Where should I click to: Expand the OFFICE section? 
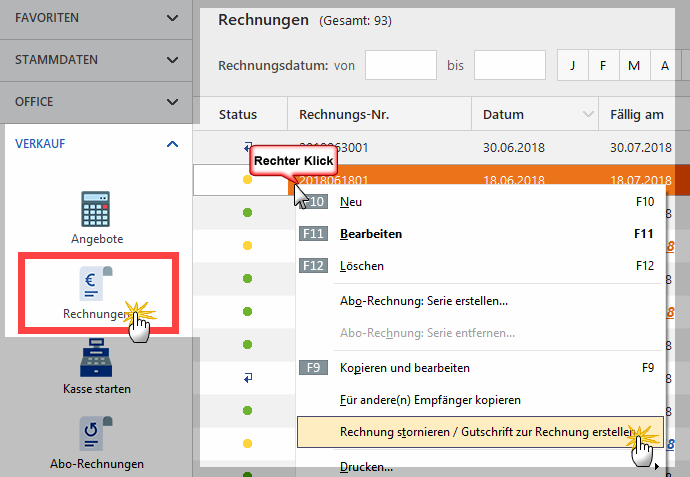(x=96, y=102)
